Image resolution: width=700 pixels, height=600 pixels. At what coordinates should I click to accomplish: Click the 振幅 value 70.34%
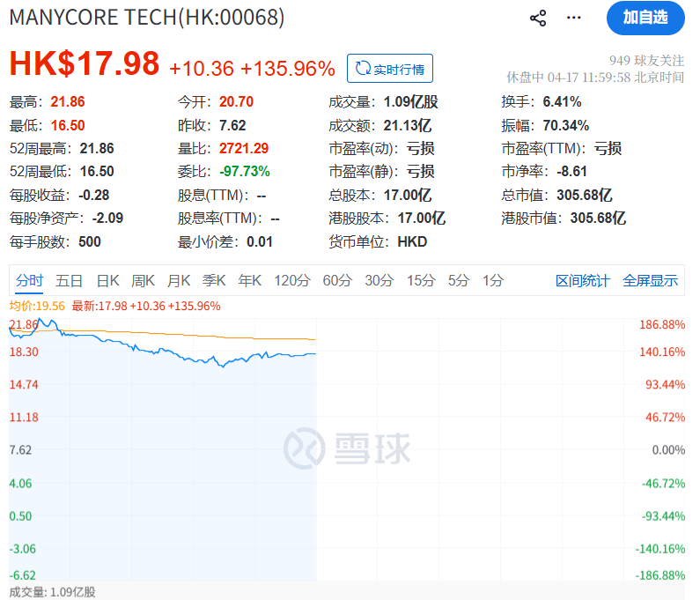pyautogui.click(x=565, y=125)
